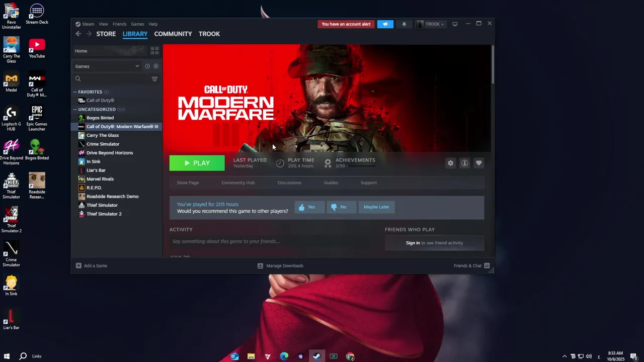Expand the TROOK account dropdown

point(431,24)
